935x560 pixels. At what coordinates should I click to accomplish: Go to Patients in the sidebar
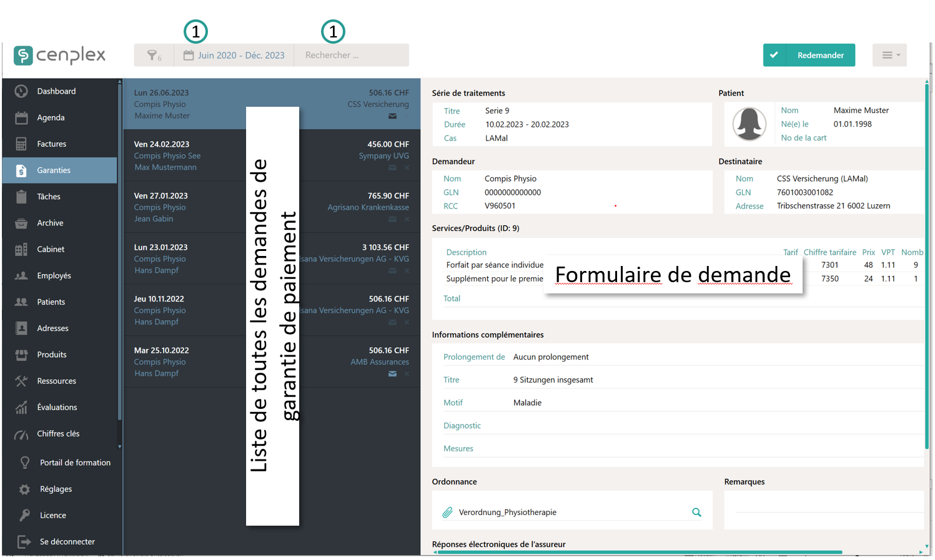pos(51,302)
